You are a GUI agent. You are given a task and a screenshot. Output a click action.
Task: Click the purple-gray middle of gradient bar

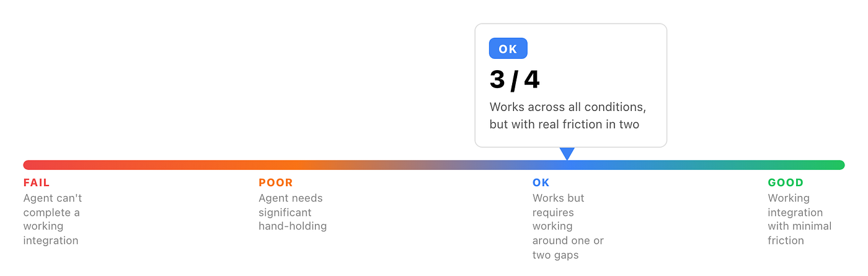click(x=434, y=165)
